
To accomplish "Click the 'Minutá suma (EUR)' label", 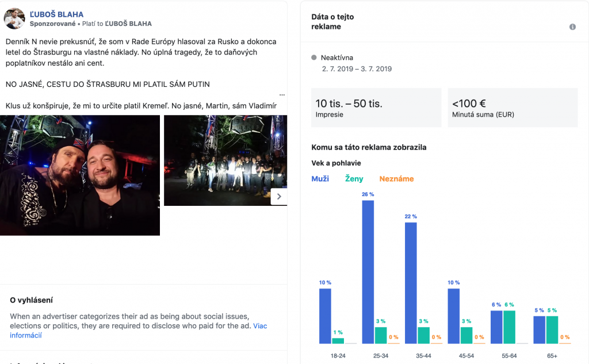I will (483, 114).
